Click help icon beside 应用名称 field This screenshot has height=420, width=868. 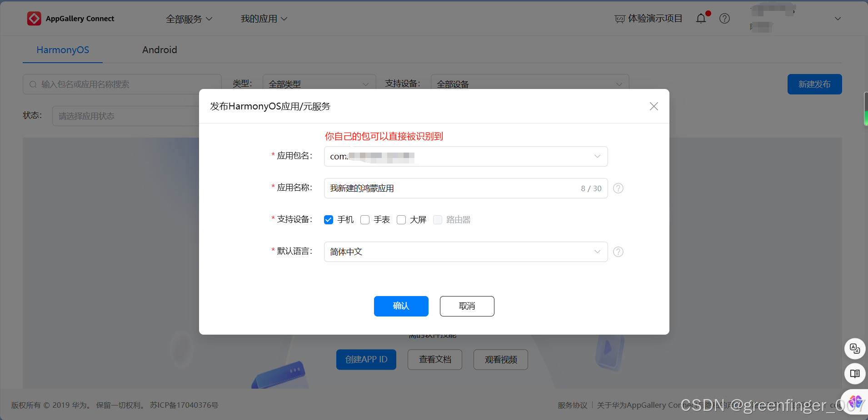coord(618,188)
